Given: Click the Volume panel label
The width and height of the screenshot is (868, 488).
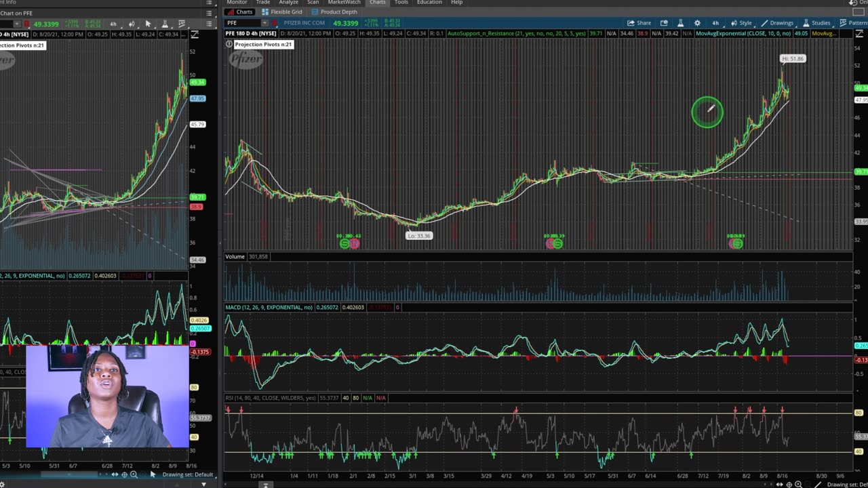Looking at the screenshot, I should (x=235, y=256).
